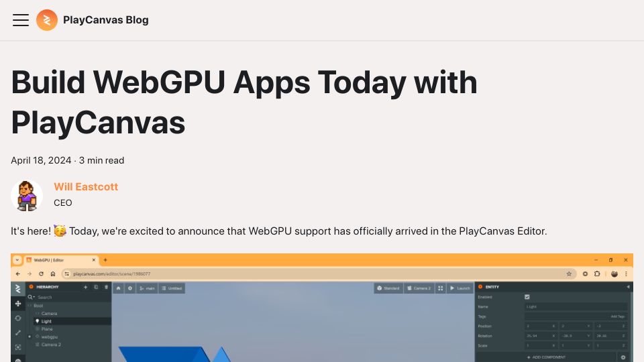Click the 'CEO' title under author name
The height and width of the screenshot is (362, 644).
(x=63, y=202)
